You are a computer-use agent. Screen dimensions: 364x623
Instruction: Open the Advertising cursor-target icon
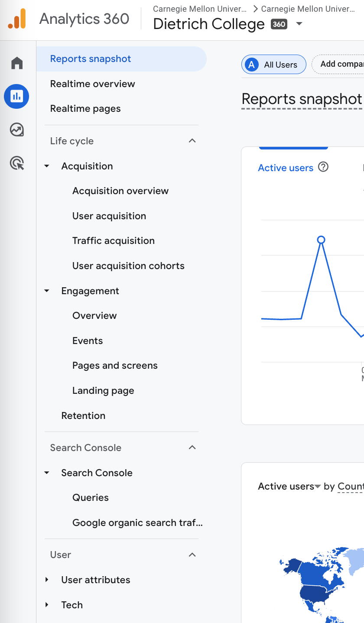click(x=17, y=163)
